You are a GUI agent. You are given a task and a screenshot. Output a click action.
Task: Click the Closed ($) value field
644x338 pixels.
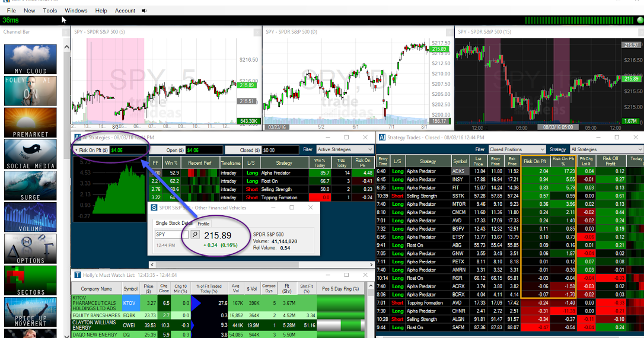coord(280,150)
